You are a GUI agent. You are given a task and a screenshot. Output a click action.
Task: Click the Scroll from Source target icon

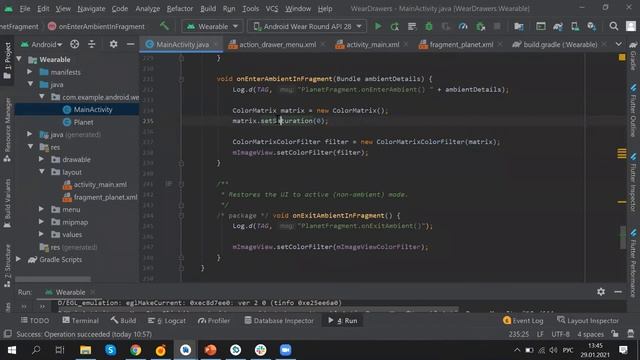coord(74,44)
